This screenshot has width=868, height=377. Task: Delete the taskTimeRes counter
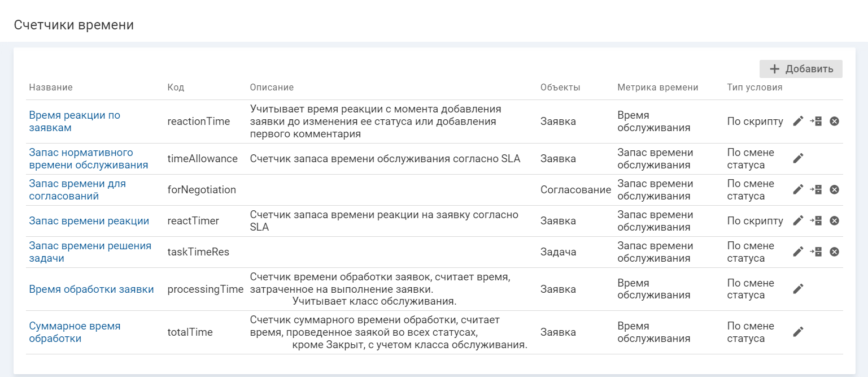[834, 252]
